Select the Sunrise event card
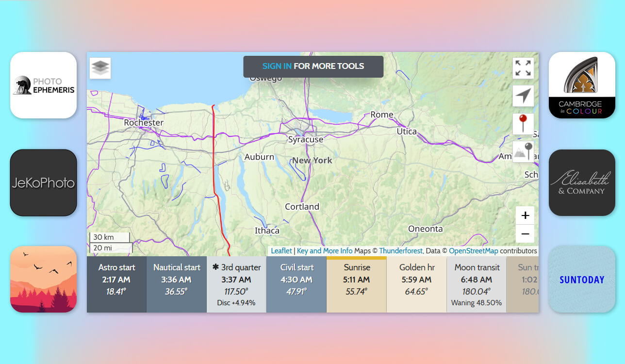This screenshot has width=625, height=364. (x=357, y=284)
